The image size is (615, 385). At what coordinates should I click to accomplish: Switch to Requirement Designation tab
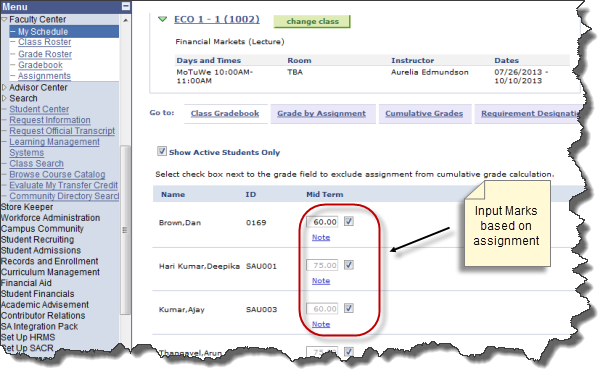[x=529, y=114]
